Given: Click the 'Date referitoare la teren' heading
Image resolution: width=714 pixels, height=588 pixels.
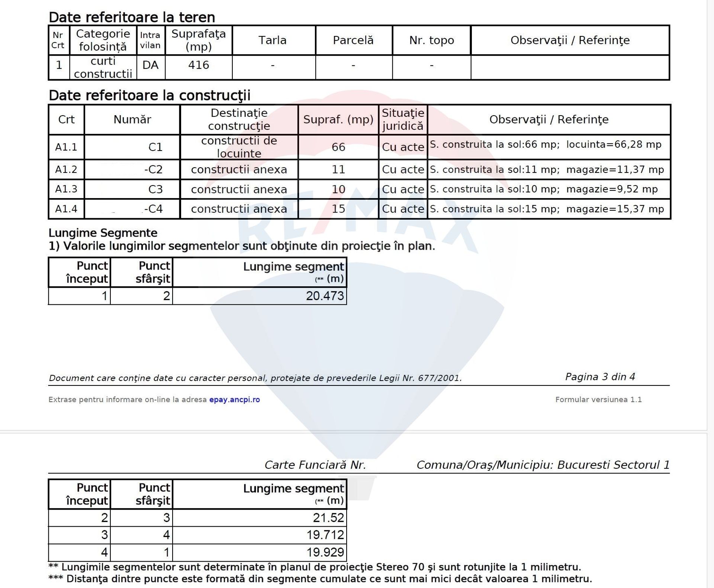Looking at the screenshot, I should [x=132, y=17].
